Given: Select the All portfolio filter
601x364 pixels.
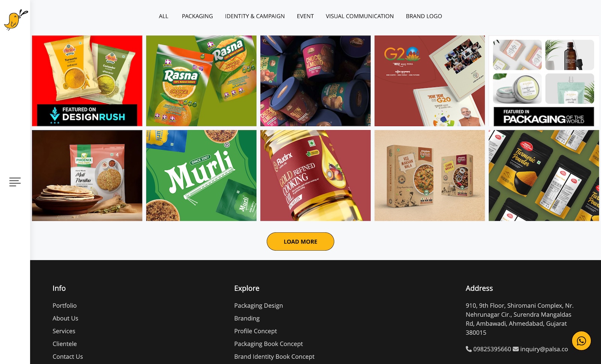Looking at the screenshot, I should [163, 16].
